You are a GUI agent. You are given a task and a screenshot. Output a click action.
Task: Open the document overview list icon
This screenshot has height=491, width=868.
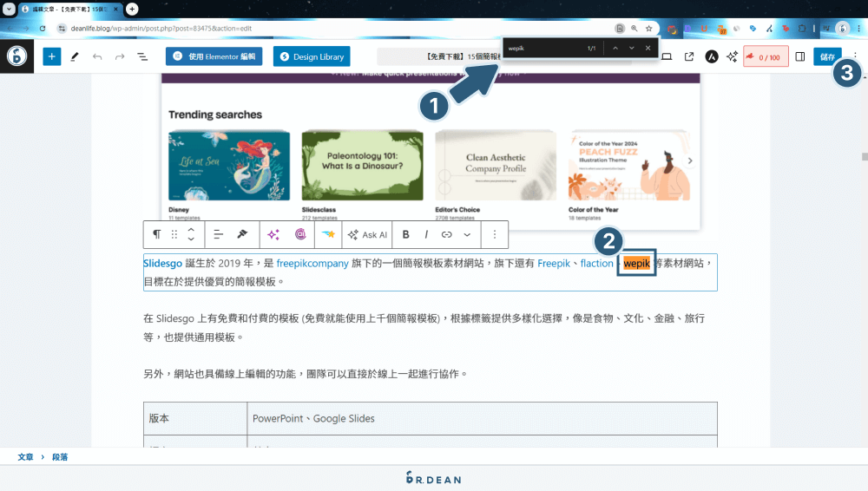pos(142,56)
